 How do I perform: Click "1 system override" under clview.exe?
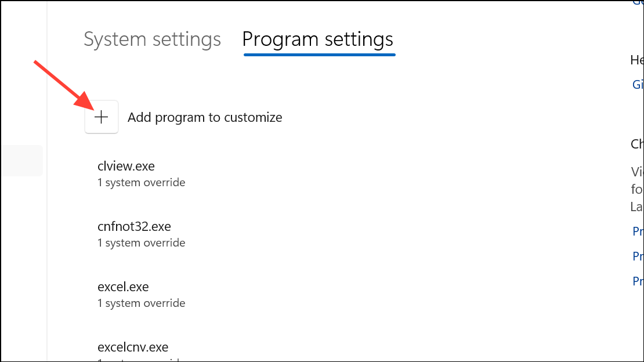point(141,183)
